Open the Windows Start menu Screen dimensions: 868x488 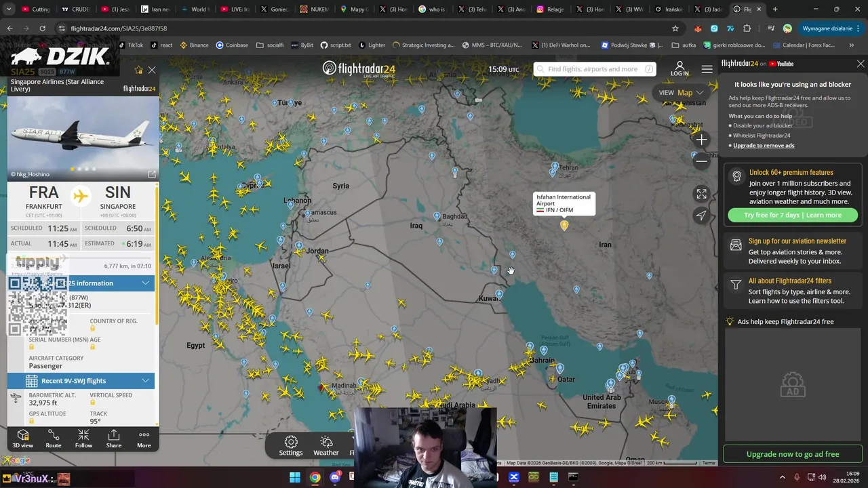pos(295,478)
